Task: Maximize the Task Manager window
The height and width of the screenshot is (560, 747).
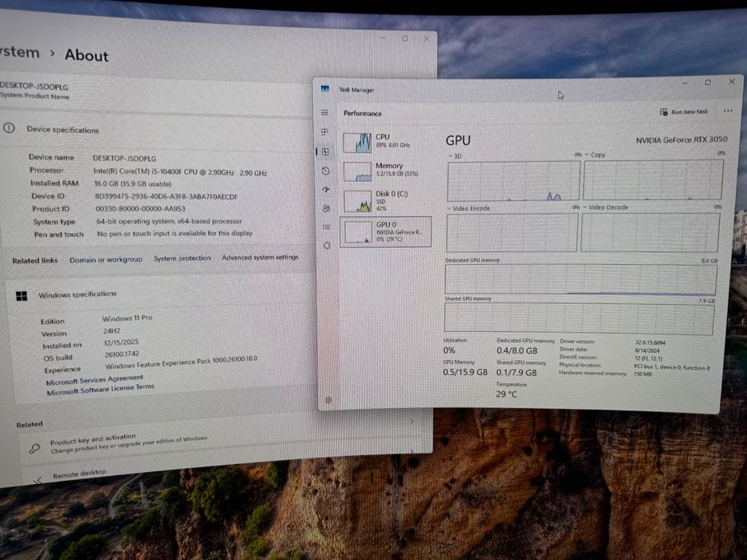Action: point(708,82)
